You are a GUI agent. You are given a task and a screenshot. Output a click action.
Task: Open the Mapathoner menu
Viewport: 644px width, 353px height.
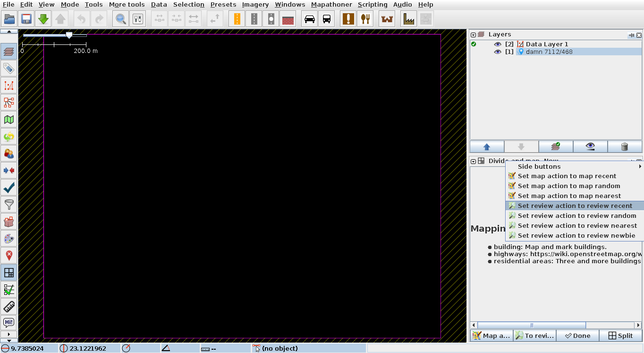(331, 4)
